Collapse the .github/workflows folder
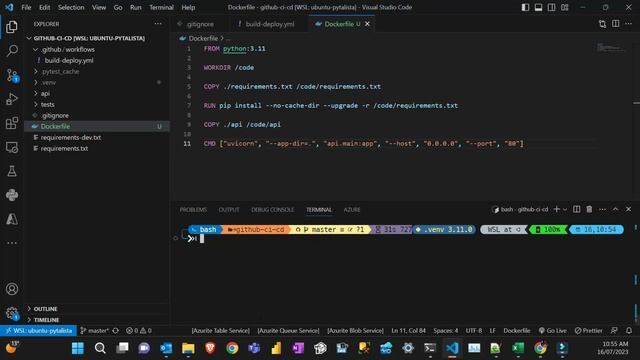Viewport: 640px width, 360px height. click(x=36, y=49)
